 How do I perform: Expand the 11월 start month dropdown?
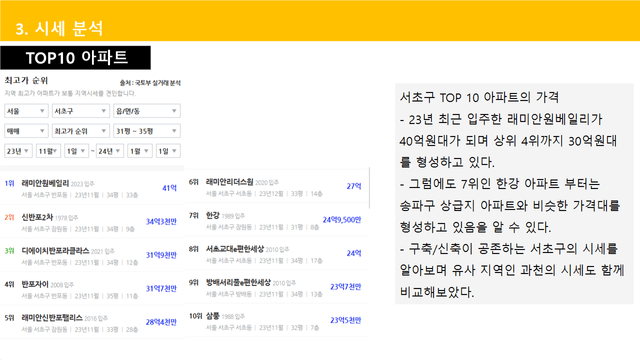coord(48,151)
